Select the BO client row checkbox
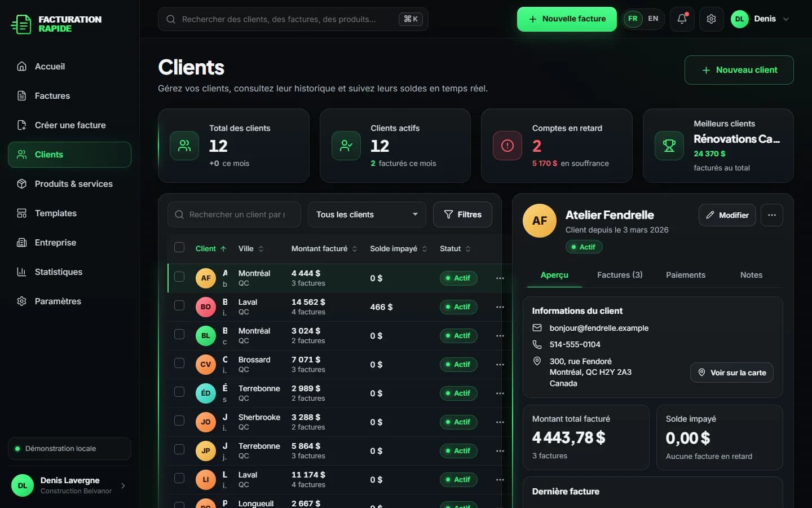The width and height of the screenshot is (812, 508). 179,305
